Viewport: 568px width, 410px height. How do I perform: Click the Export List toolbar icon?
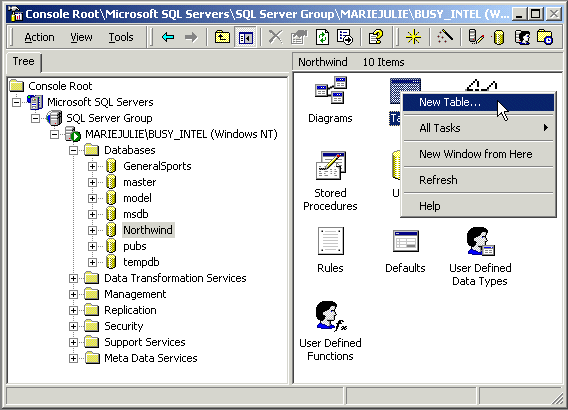(344, 37)
